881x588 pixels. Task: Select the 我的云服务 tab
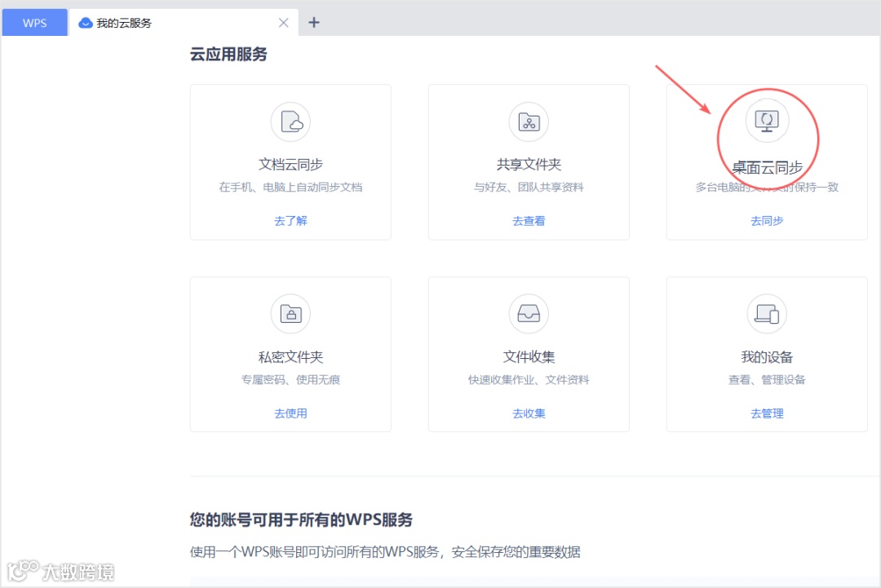(184, 23)
